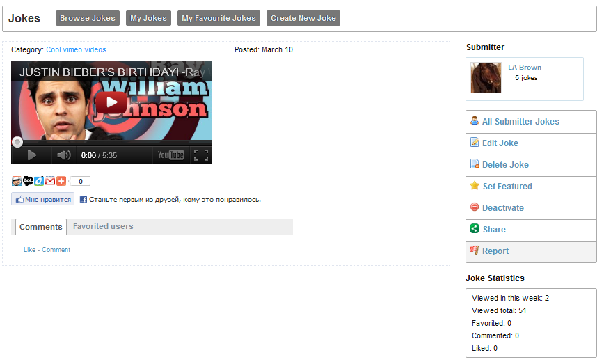Click the 'Favorited: 0' statistic

pos(491,323)
